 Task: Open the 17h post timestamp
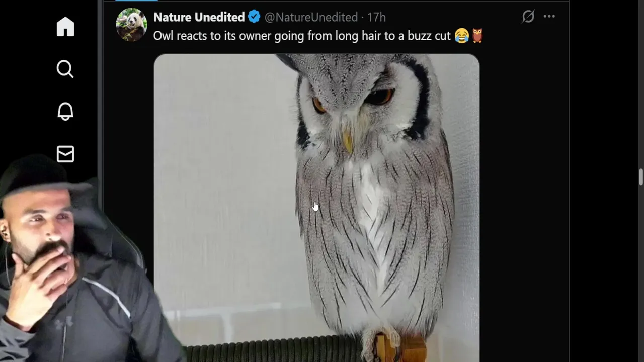376,17
